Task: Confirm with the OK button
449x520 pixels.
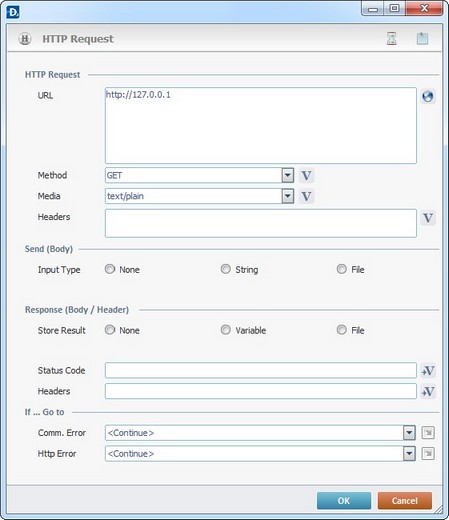Action: (x=344, y=501)
